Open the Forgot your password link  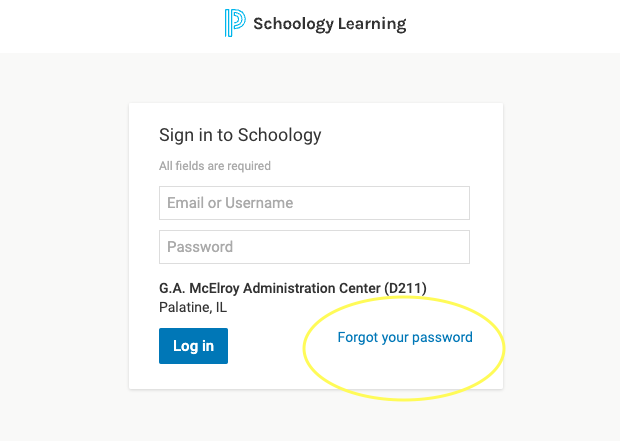coord(405,337)
